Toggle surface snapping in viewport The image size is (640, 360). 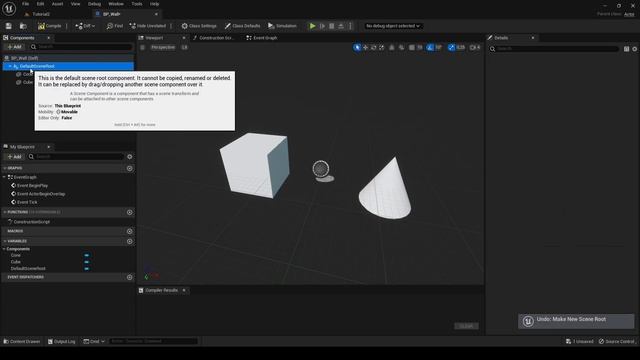tap(402, 47)
